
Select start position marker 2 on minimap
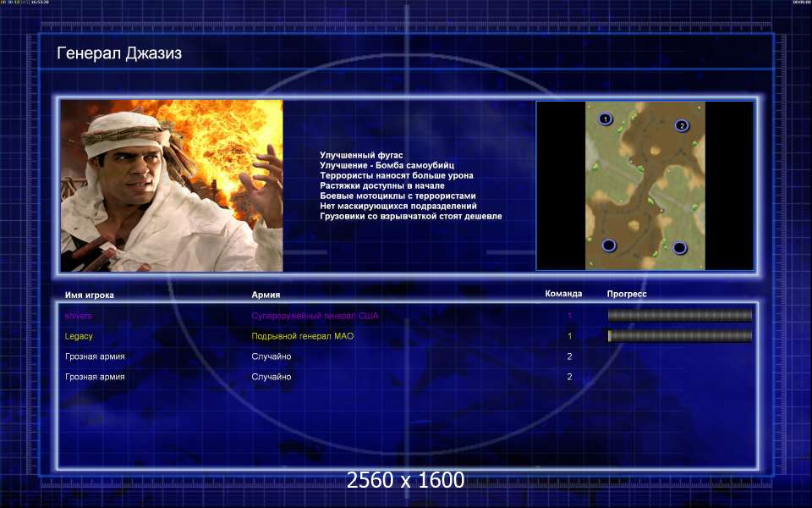(x=682, y=125)
